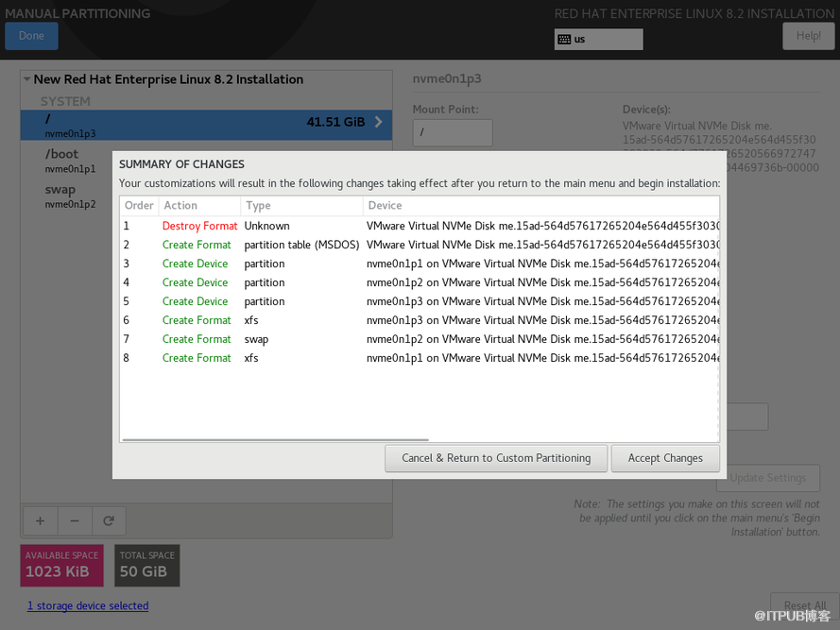
Task: Click Mount Point input field
Action: click(453, 132)
